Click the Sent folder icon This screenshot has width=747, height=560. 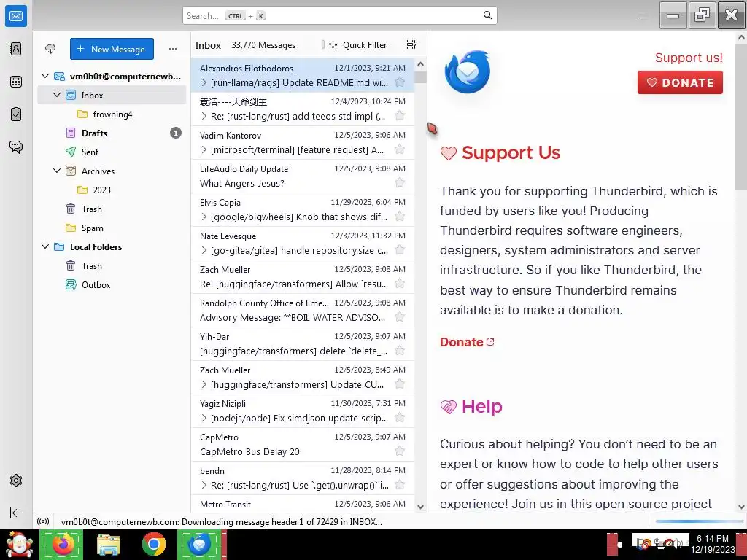[71, 152]
